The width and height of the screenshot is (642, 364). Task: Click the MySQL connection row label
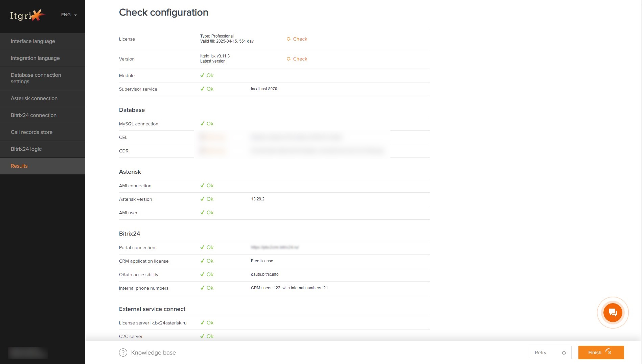pyautogui.click(x=139, y=124)
